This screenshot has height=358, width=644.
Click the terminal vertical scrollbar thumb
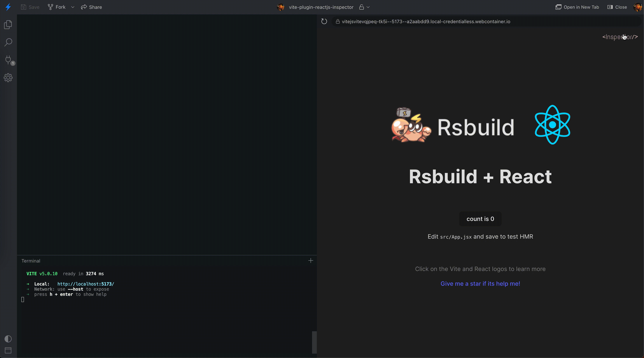click(x=314, y=342)
